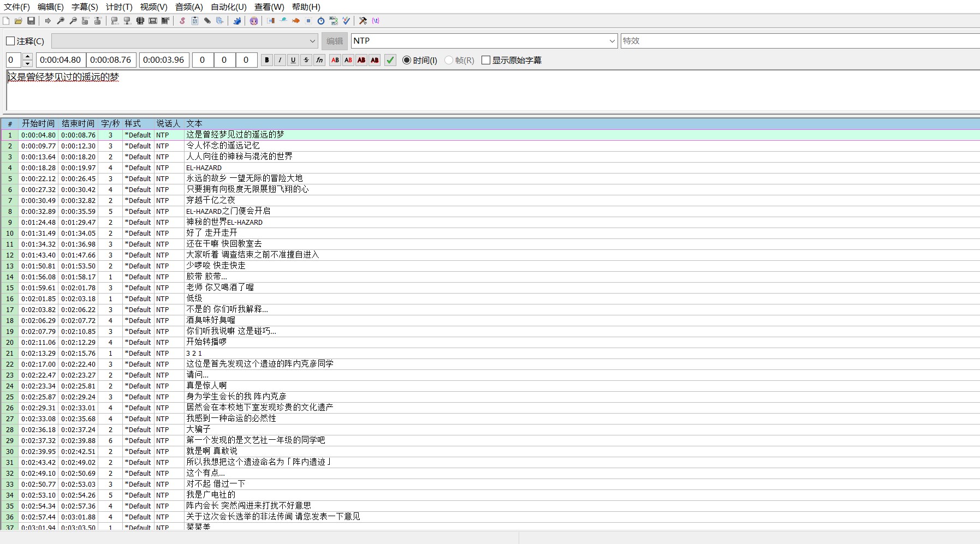This screenshot has height=544, width=980.
Task: Click the Jump to arrow icon
Action: pos(48,21)
